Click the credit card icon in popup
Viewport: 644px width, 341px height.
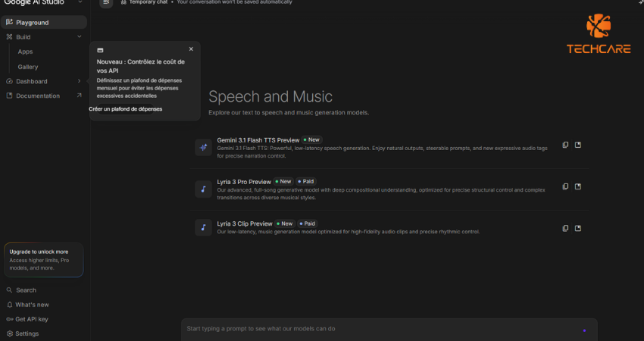point(100,50)
